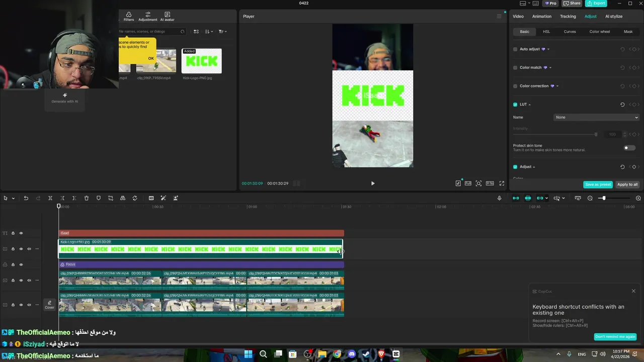Click the Share button
Image resolution: width=644 pixels, height=362 pixels.
(x=573, y=3)
